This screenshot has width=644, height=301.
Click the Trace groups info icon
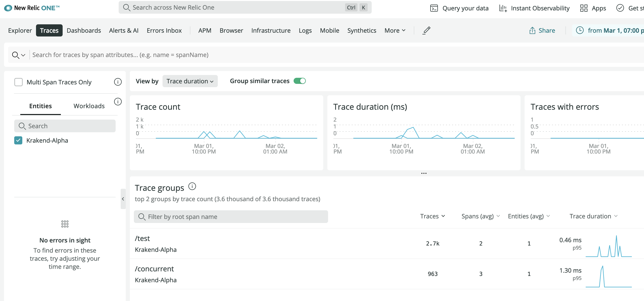click(192, 186)
